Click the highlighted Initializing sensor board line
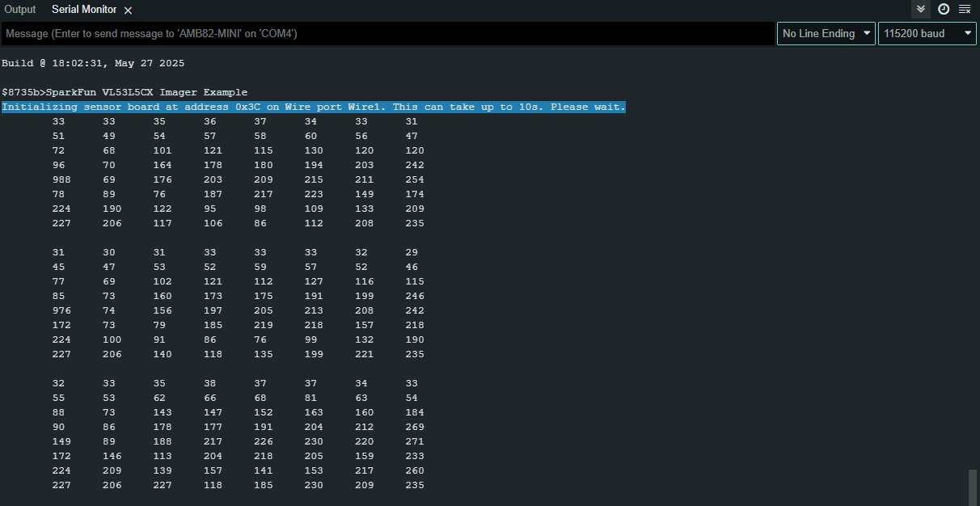Image resolution: width=980 pixels, height=506 pixels. point(314,107)
